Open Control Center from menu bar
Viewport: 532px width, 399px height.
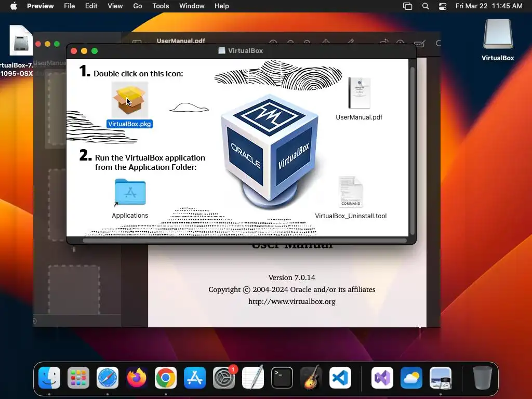[x=443, y=6]
